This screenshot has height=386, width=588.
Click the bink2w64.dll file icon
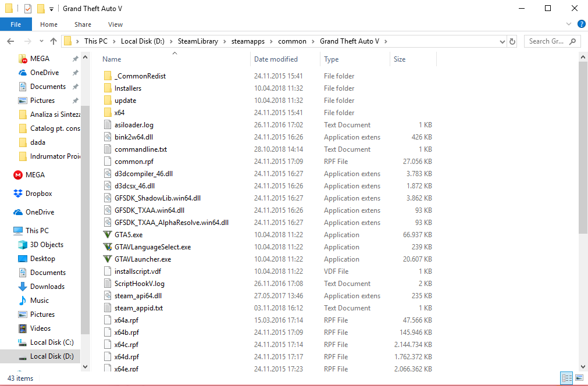[x=107, y=137]
